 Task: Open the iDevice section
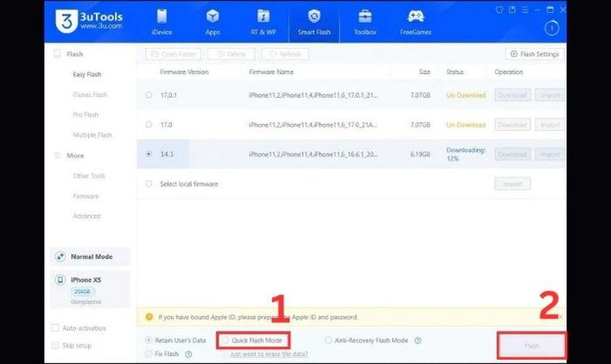tap(161, 23)
